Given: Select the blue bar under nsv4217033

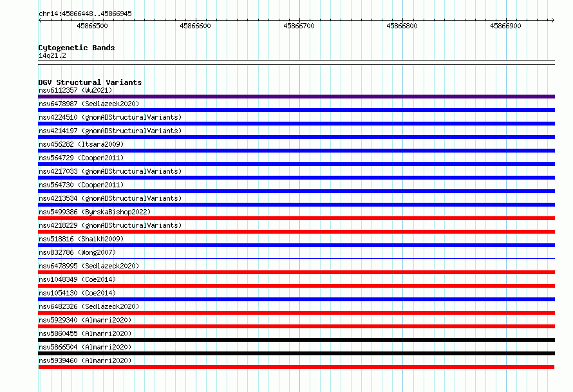Looking at the screenshot, I should [x=296, y=178].
